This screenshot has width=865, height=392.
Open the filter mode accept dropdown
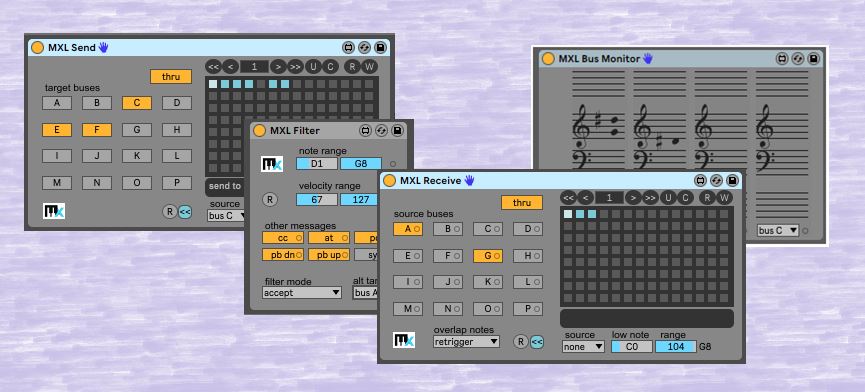pos(302,293)
